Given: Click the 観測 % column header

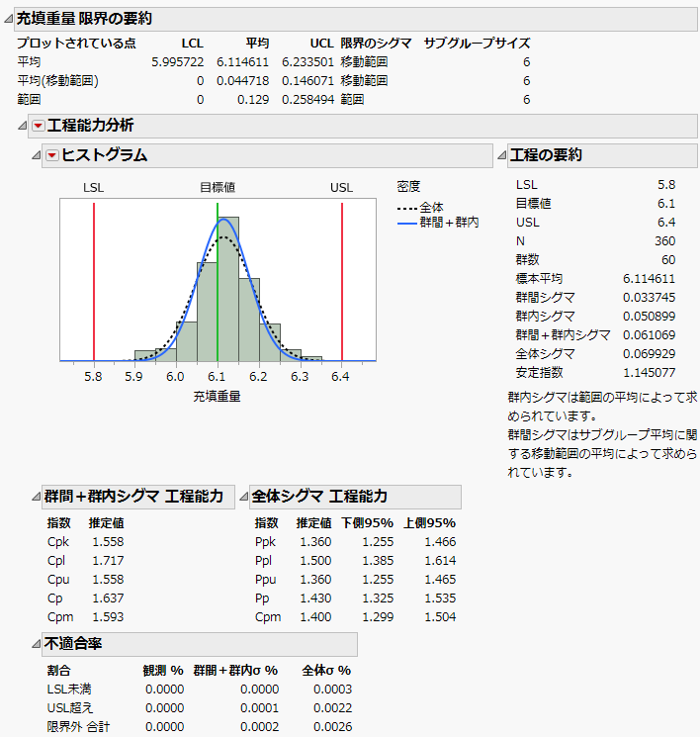Looking at the screenshot, I should pyautogui.click(x=163, y=671).
